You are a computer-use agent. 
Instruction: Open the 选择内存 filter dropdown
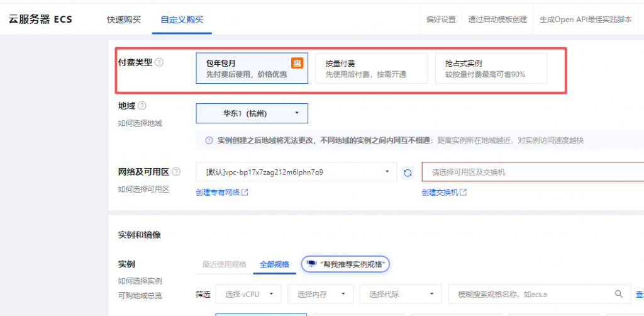tap(319, 294)
